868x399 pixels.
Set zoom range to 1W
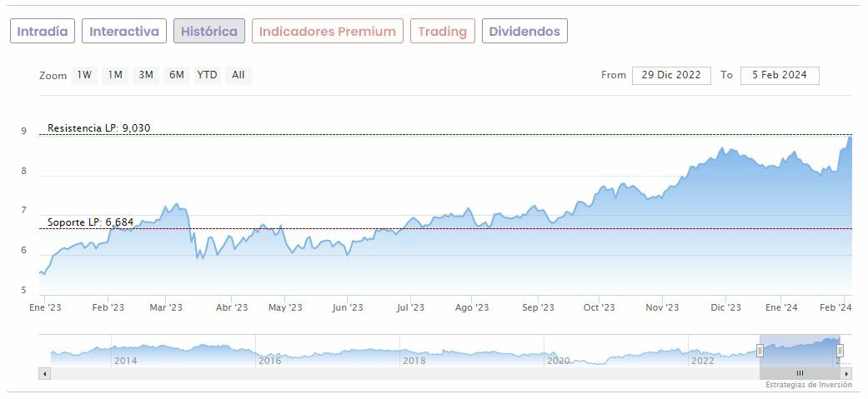[x=84, y=75]
